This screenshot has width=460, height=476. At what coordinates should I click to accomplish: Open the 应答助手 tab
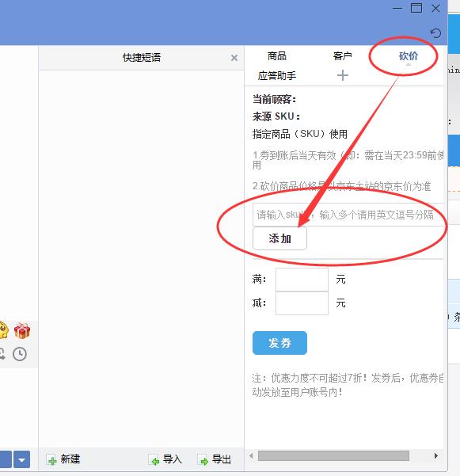(277, 75)
